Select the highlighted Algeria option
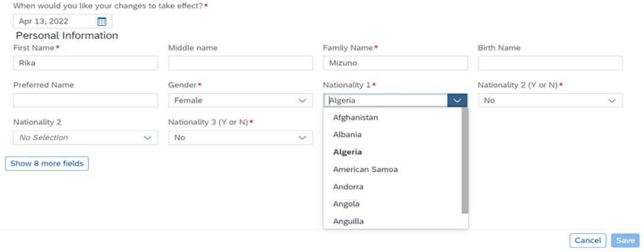 click(347, 152)
